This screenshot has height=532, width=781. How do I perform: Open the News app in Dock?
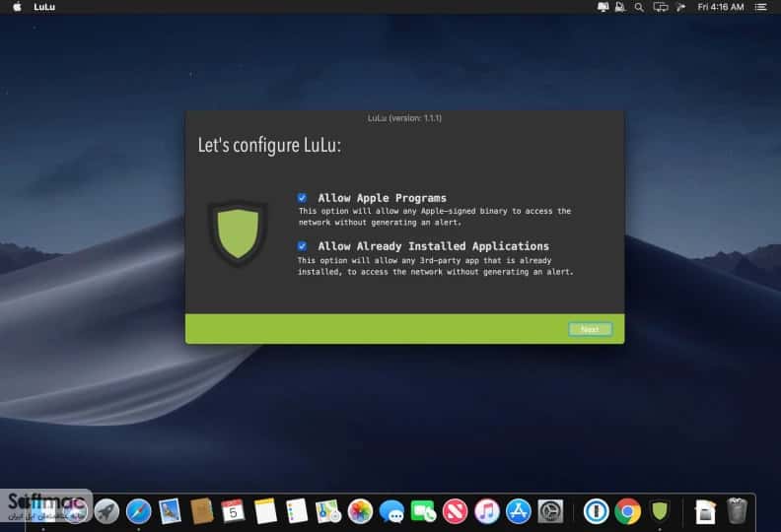pyautogui.click(x=455, y=511)
